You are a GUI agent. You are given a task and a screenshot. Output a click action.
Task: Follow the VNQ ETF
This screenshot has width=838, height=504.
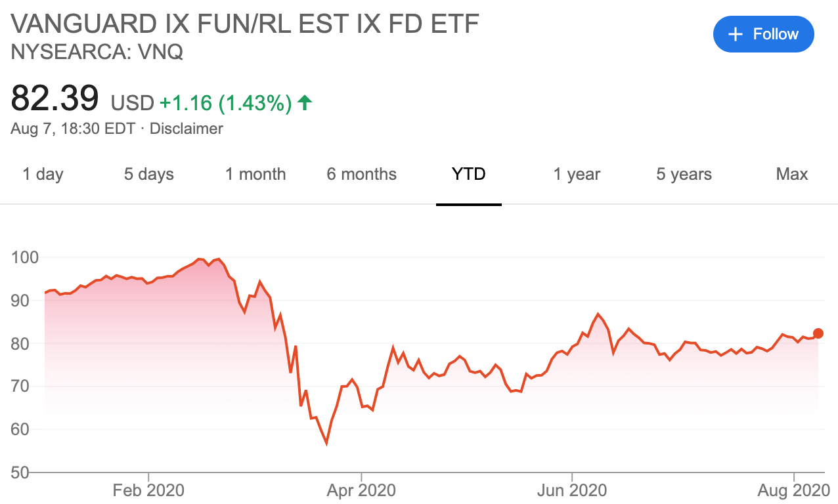pos(764,34)
